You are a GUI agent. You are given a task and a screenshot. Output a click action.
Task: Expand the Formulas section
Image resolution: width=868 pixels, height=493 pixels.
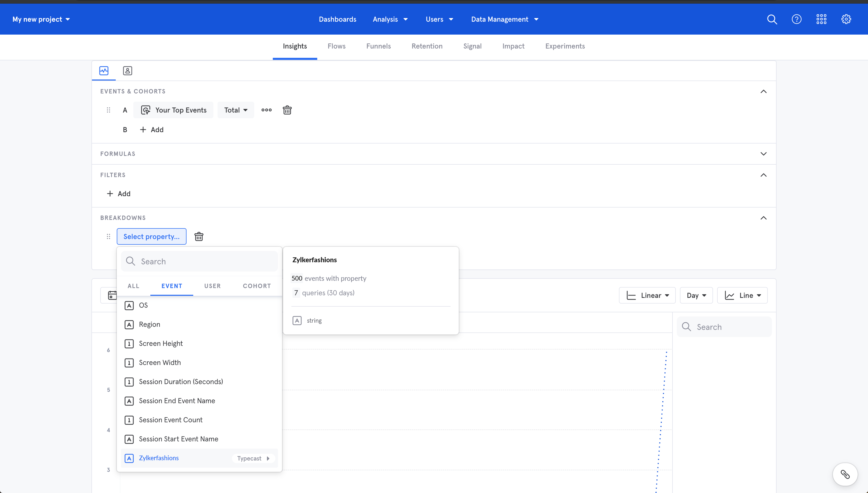[763, 154]
